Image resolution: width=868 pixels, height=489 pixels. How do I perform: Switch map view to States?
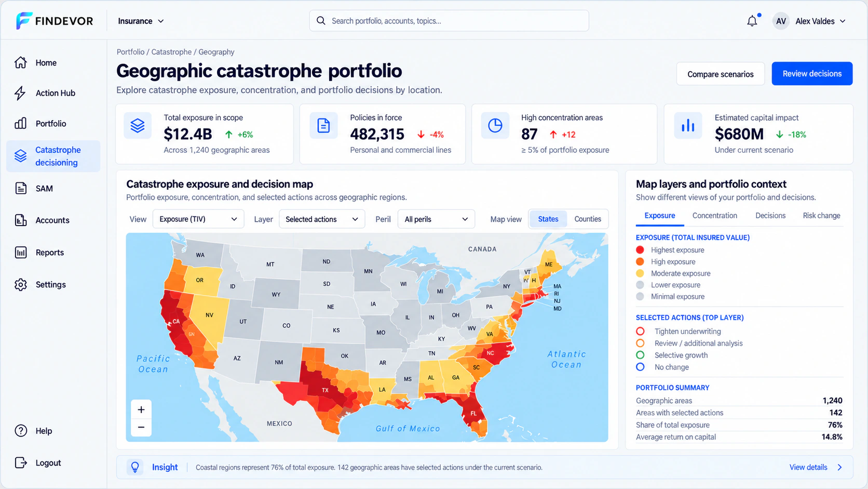click(x=548, y=219)
